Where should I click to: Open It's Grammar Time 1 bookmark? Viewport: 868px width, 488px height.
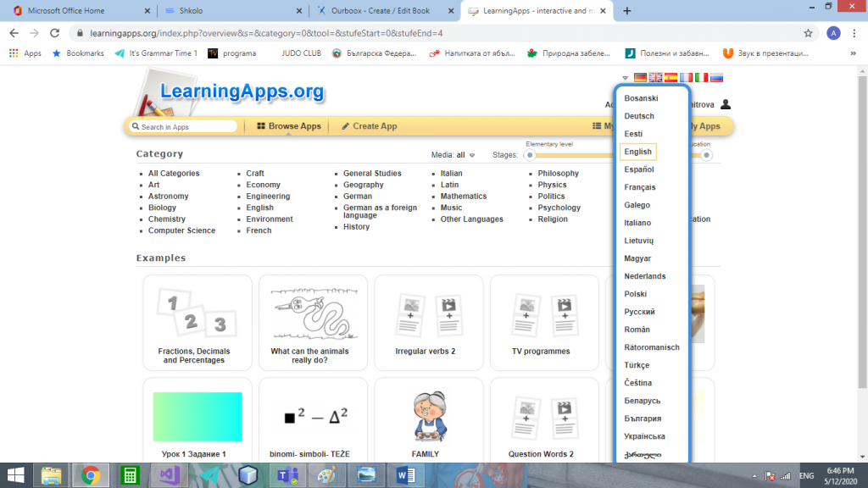[156, 53]
